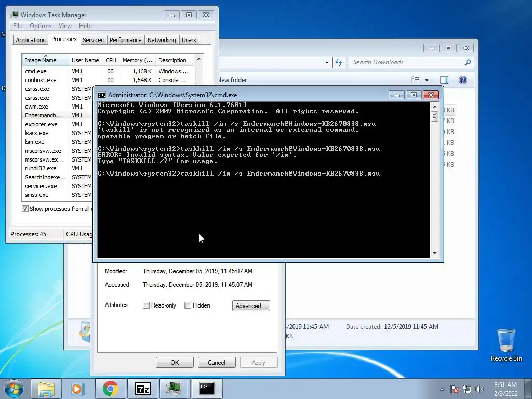Click the volume speaker tray icon

pos(480,389)
